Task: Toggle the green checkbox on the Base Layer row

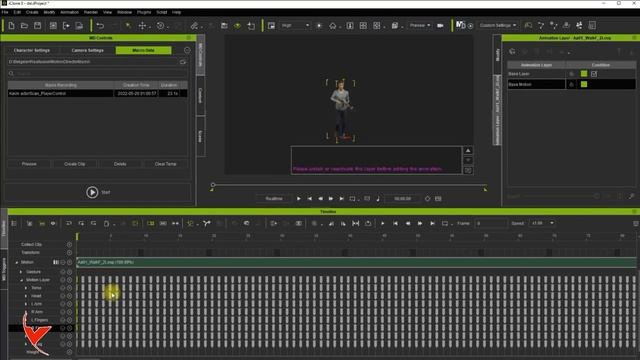Action: click(584, 74)
